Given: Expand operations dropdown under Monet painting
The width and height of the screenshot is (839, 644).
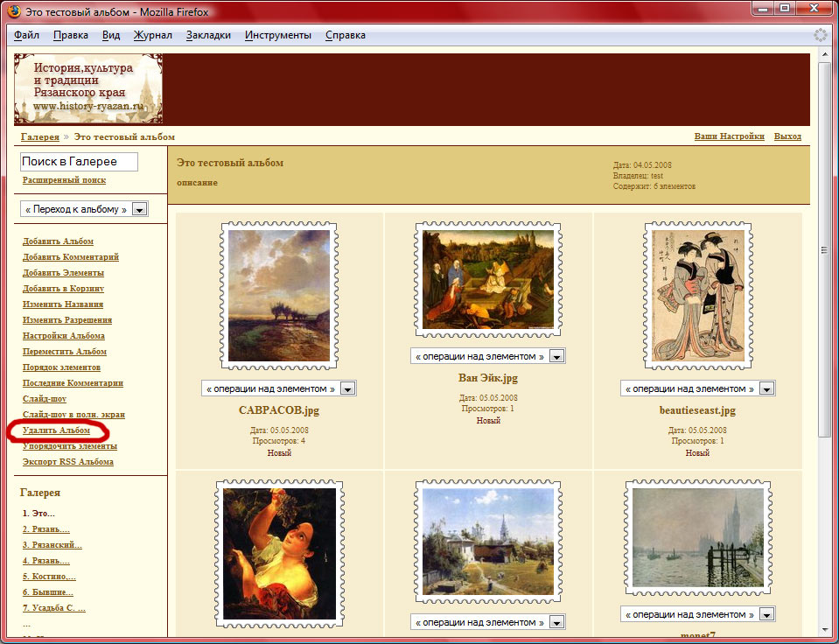Looking at the screenshot, I should point(698,614).
